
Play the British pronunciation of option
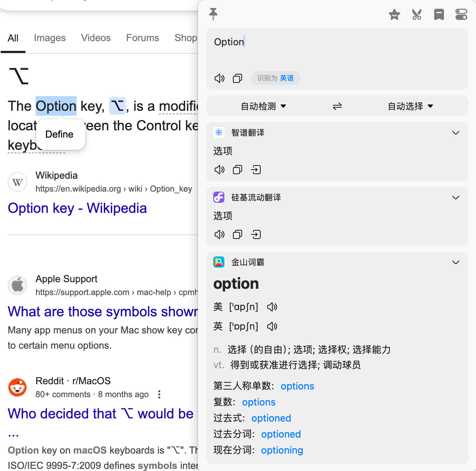point(272,326)
